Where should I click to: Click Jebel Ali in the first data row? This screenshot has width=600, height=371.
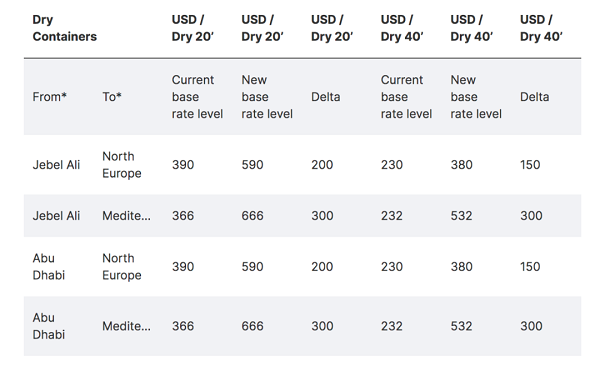(x=56, y=165)
